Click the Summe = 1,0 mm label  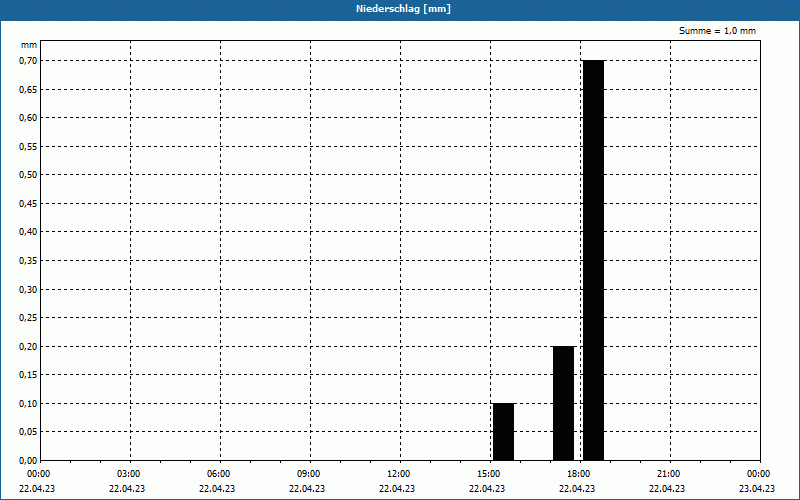point(717,31)
